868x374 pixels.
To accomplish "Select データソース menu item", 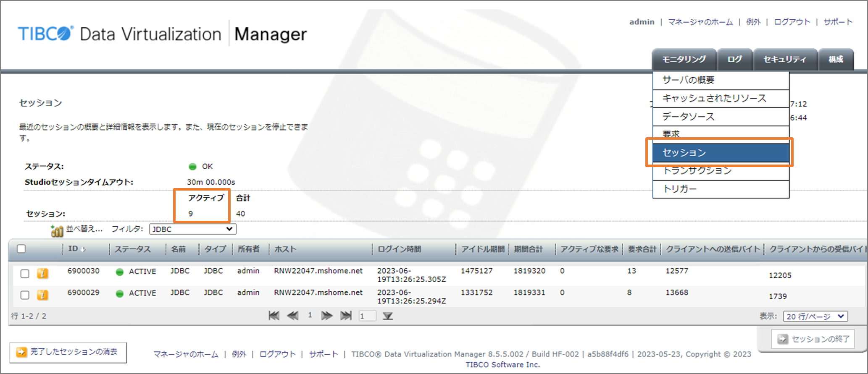I will tap(721, 116).
